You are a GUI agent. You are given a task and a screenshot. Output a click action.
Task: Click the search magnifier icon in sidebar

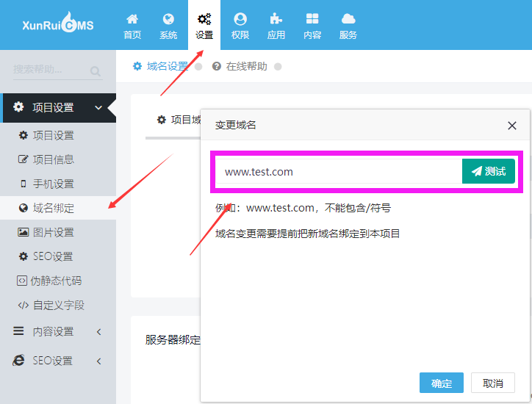[96, 71]
